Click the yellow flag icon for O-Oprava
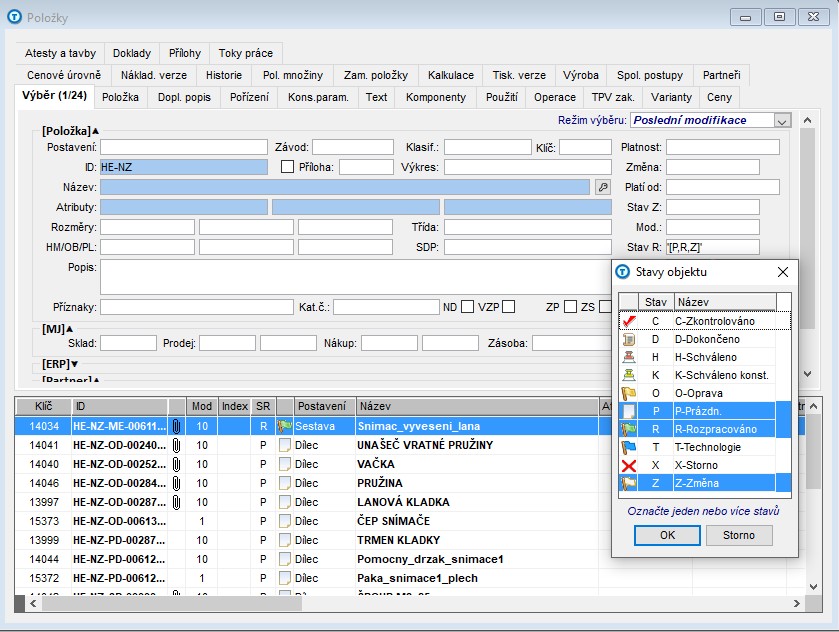 629,393
